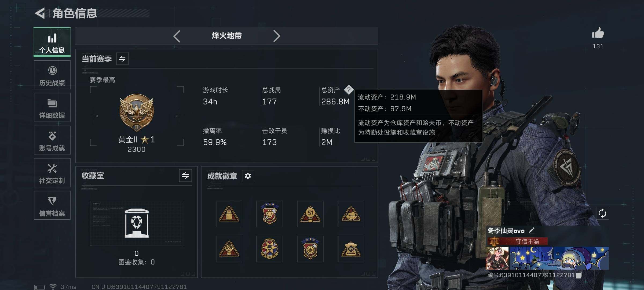644x290 pixels.
Task: Toggle the 当前赛季 season swap button
Action: coord(122,59)
